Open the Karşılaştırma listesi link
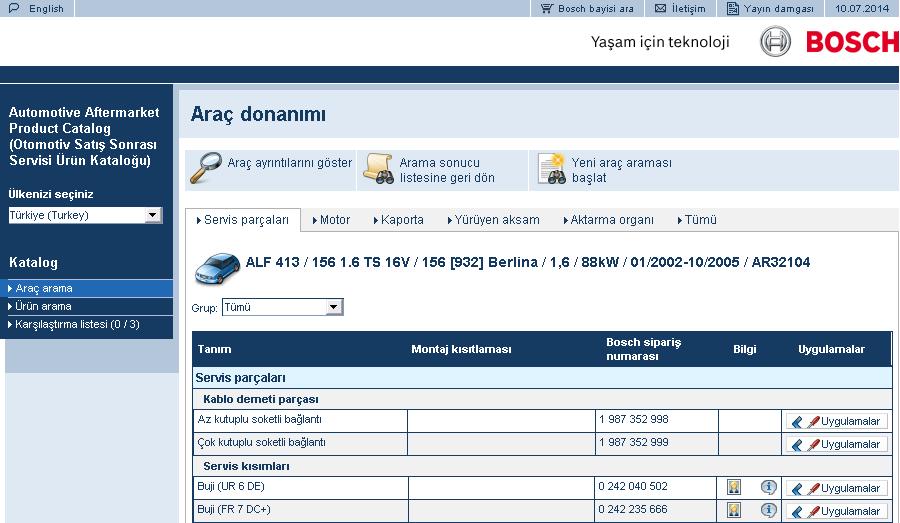900x523 pixels. pyautogui.click(x=76, y=324)
